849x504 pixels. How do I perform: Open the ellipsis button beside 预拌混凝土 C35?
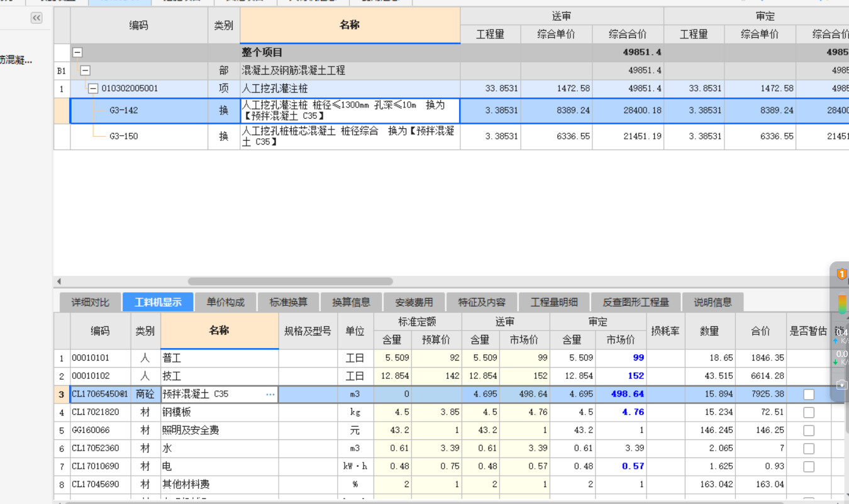coord(270,395)
